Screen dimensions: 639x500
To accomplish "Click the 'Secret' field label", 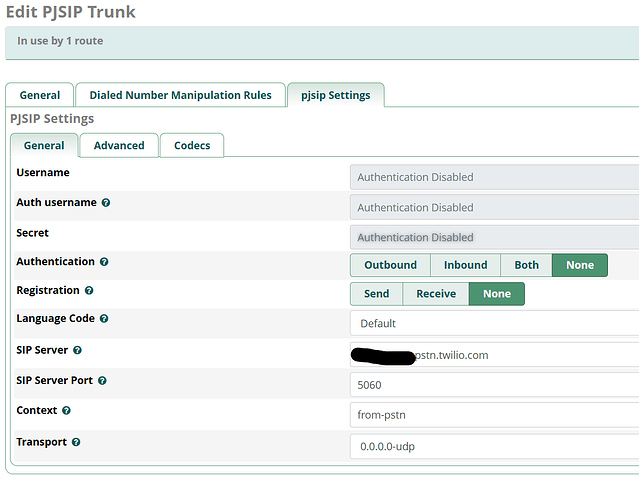I will click(x=32, y=233).
